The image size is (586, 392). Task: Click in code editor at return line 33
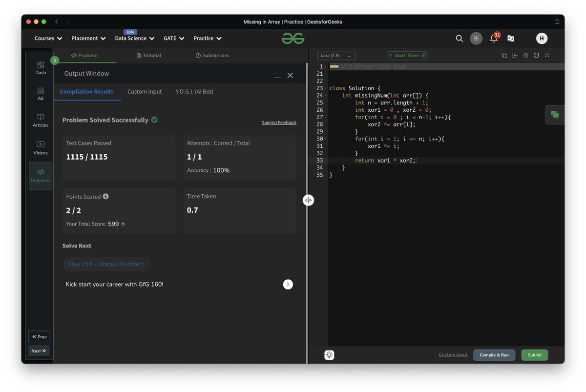click(x=446, y=161)
